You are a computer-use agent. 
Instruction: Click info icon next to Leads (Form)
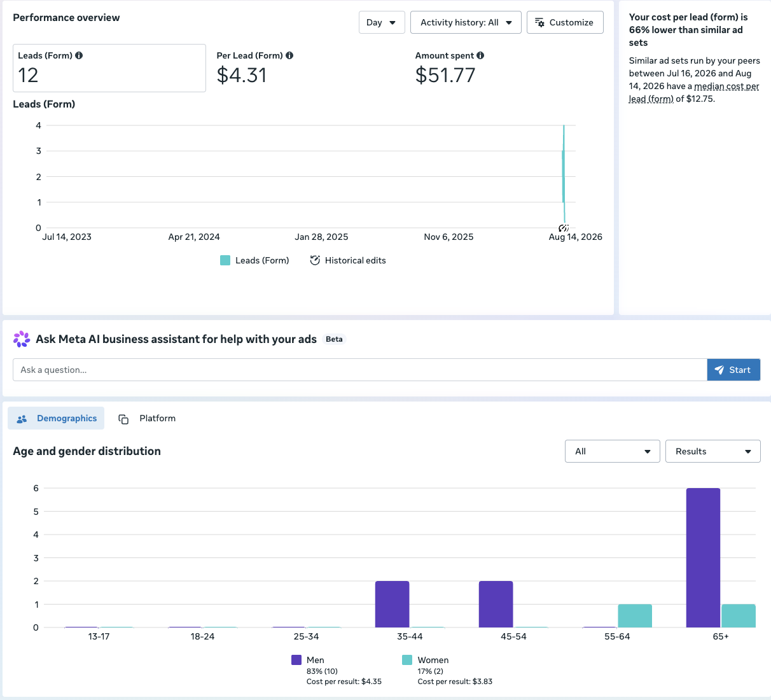(x=79, y=55)
